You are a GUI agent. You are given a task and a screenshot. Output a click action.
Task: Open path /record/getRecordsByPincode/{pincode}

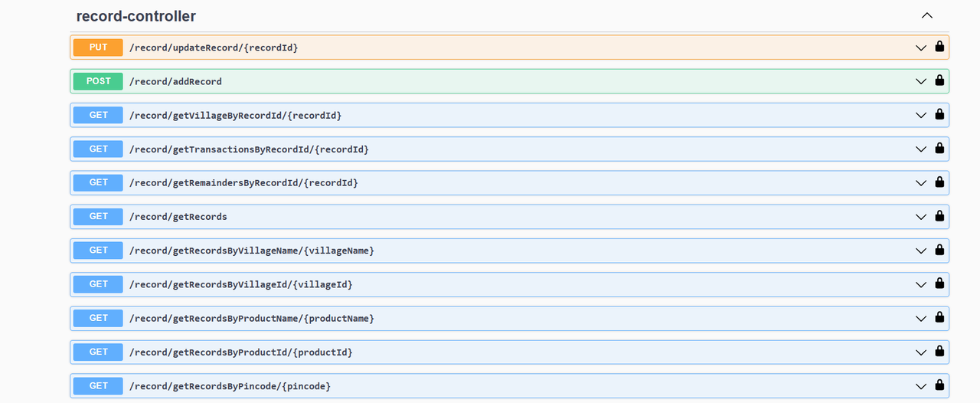(230, 385)
